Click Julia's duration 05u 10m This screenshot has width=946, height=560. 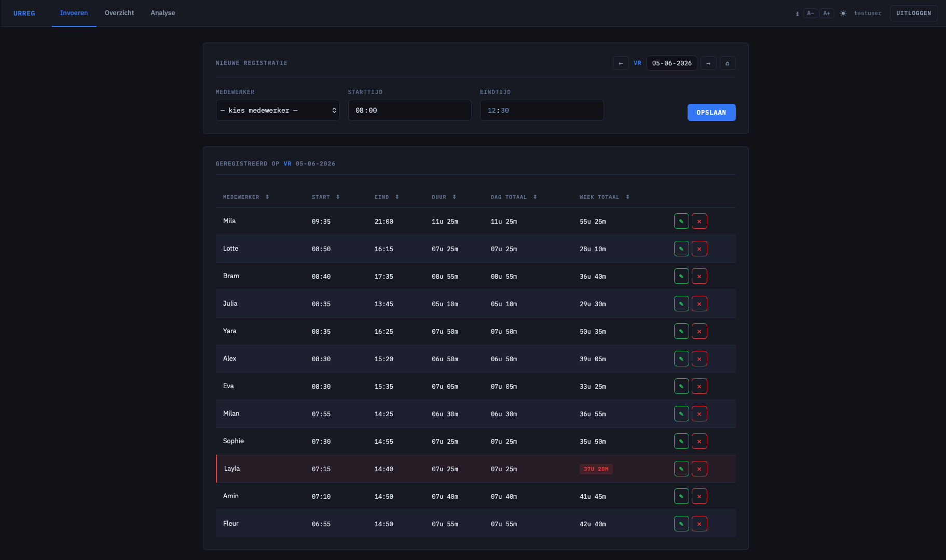click(445, 304)
